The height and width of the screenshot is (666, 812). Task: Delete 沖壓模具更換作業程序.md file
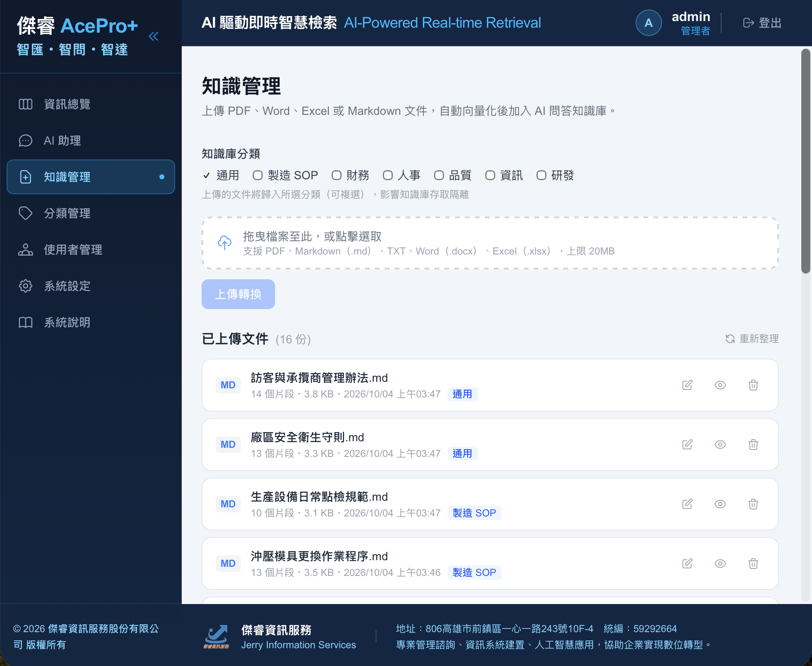(x=753, y=564)
